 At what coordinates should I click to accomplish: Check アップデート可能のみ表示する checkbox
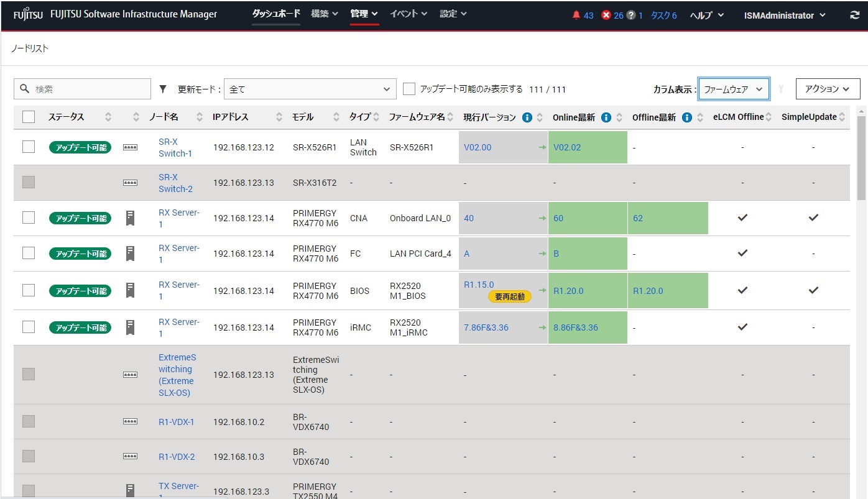tap(409, 89)
